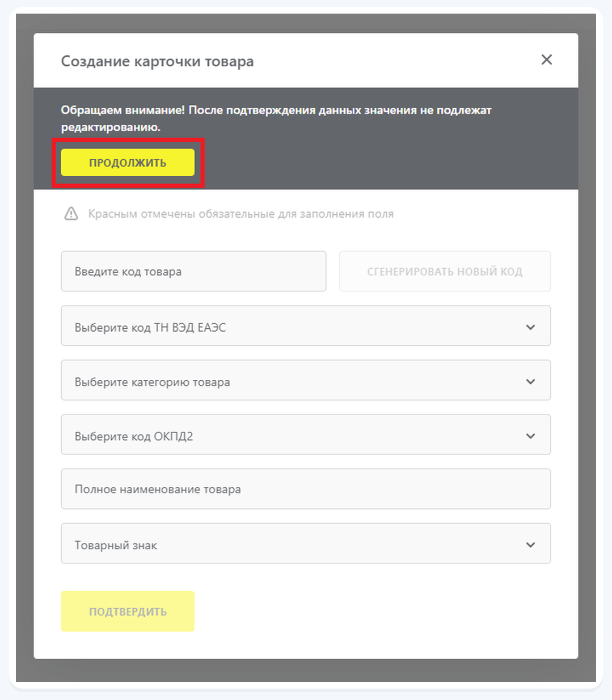The height and width of the screenshot is (700, 612).
Task: Click the chevron arrow in Товарный знак field
Action: click(x=530, y=545)
